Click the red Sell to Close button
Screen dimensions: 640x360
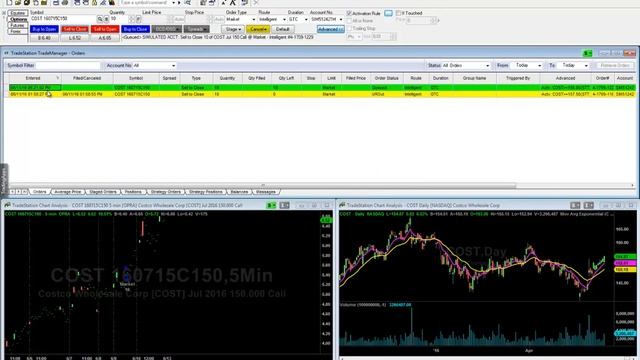coord(75,29)
